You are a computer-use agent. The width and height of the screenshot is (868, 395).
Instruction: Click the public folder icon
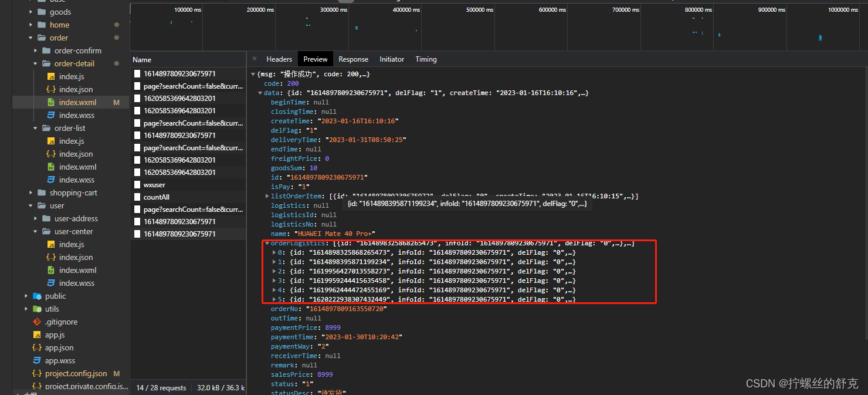(37, 296)
